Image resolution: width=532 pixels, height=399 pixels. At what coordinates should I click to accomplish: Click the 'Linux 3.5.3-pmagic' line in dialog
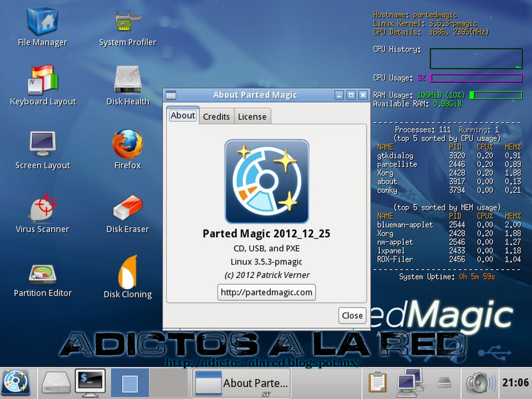[x=267, y=262]
